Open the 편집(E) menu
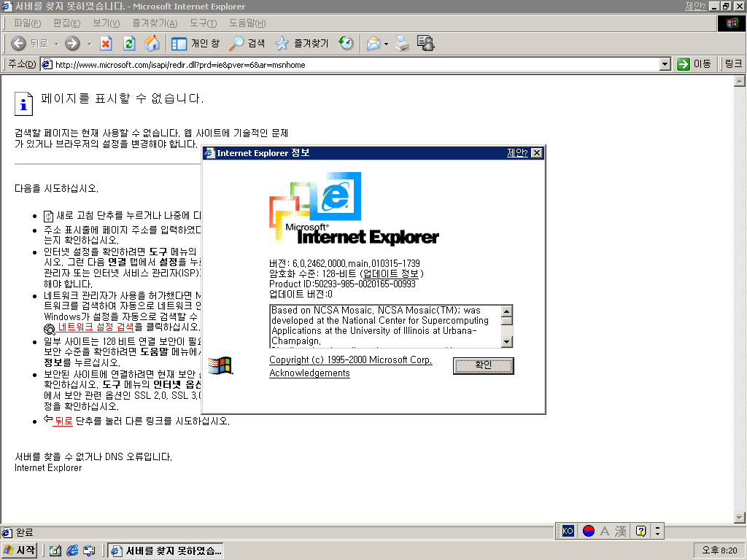Viewport: 747px width, 560px height. 66,23
